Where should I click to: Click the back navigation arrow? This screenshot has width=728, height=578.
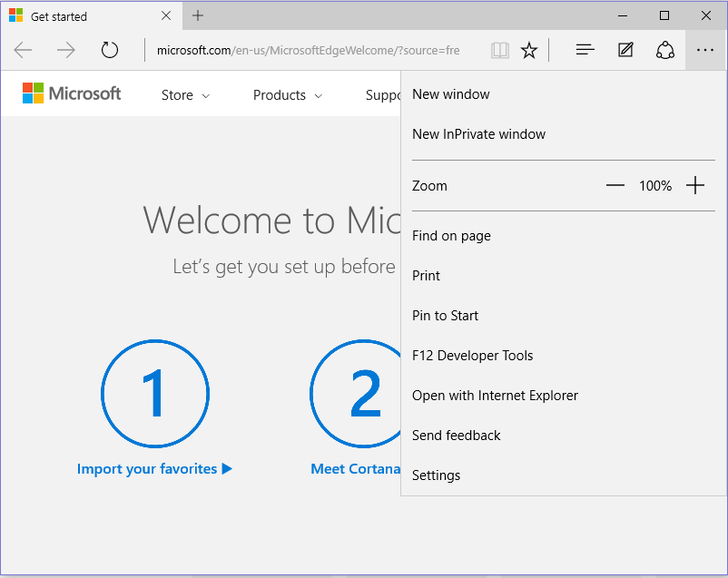tap(23, 50)
